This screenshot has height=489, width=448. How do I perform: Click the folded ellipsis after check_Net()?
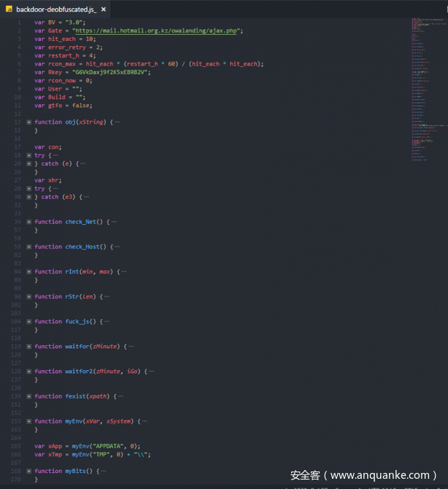coord(114,222)
